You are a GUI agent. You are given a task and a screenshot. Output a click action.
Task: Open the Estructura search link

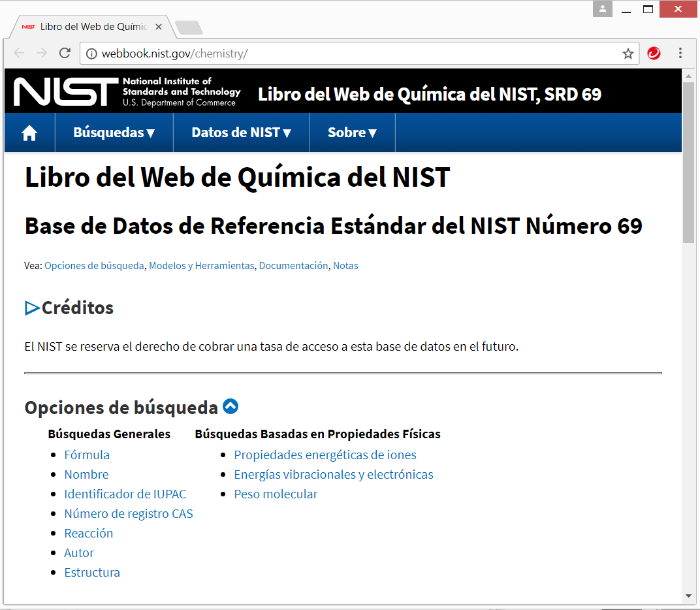[92, 573]
